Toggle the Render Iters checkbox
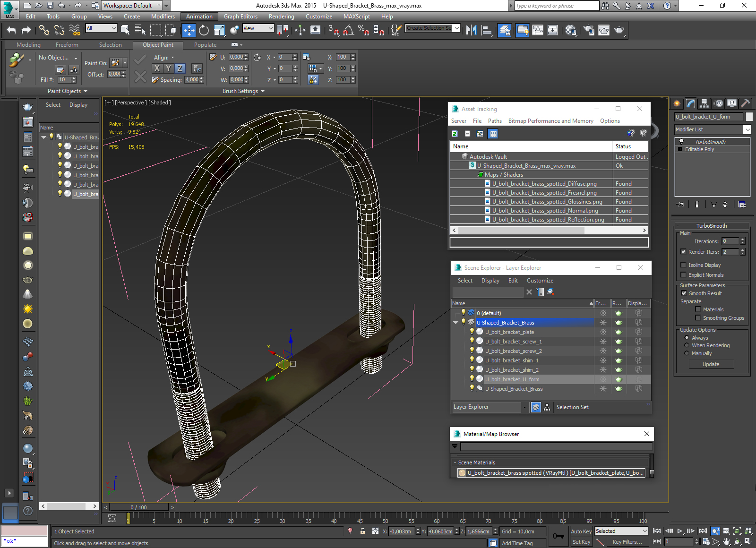Screen dimensions: 756x548 point(683,252)
